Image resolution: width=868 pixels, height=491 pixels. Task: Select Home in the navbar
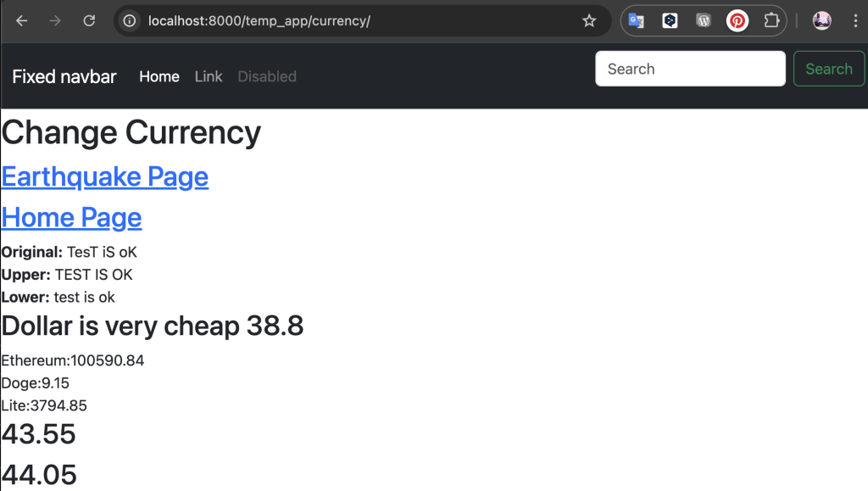click(159, 76)
